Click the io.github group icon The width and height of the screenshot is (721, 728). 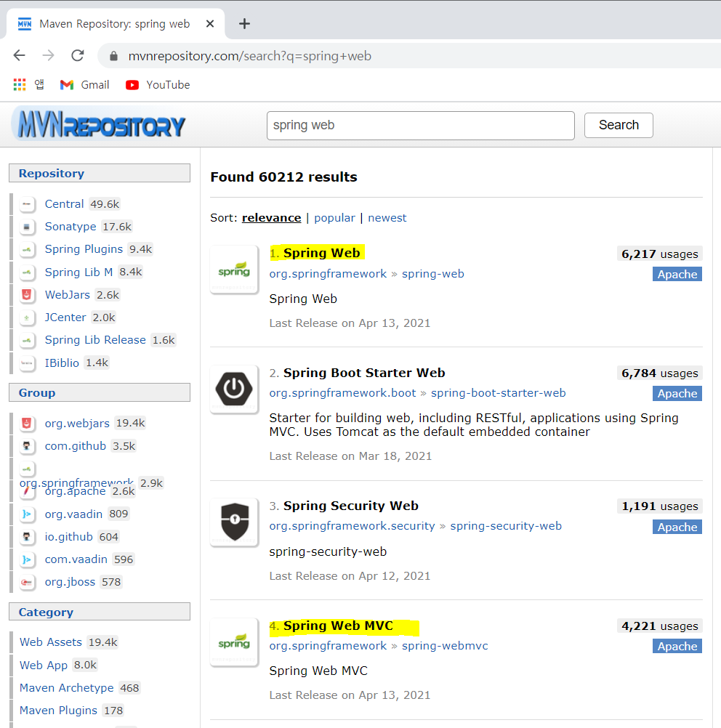[27, 537]
